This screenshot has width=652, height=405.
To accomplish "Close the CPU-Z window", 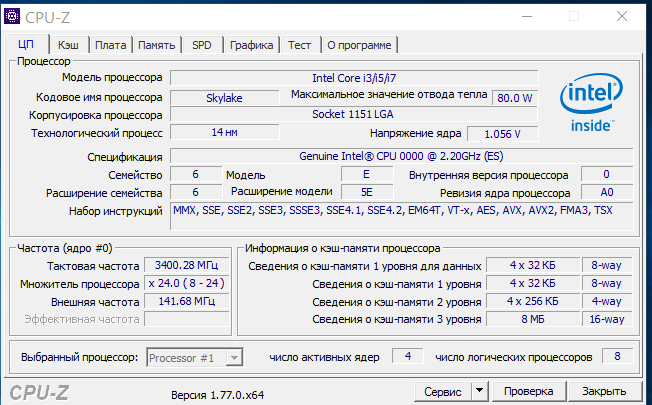I will [x=622, y=17].
